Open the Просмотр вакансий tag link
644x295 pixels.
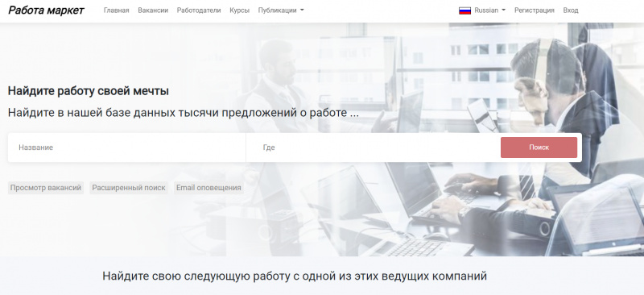coord(46,188)
